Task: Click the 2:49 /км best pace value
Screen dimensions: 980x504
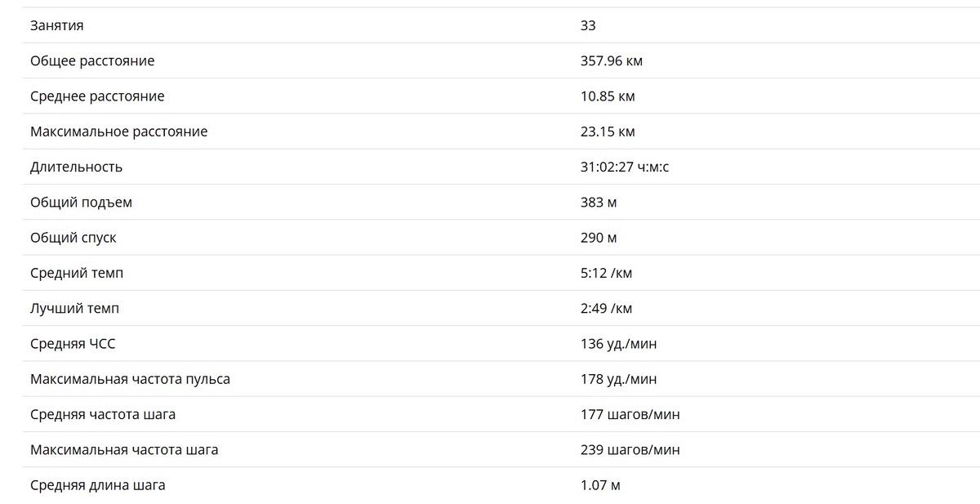Action: (606, 309)
